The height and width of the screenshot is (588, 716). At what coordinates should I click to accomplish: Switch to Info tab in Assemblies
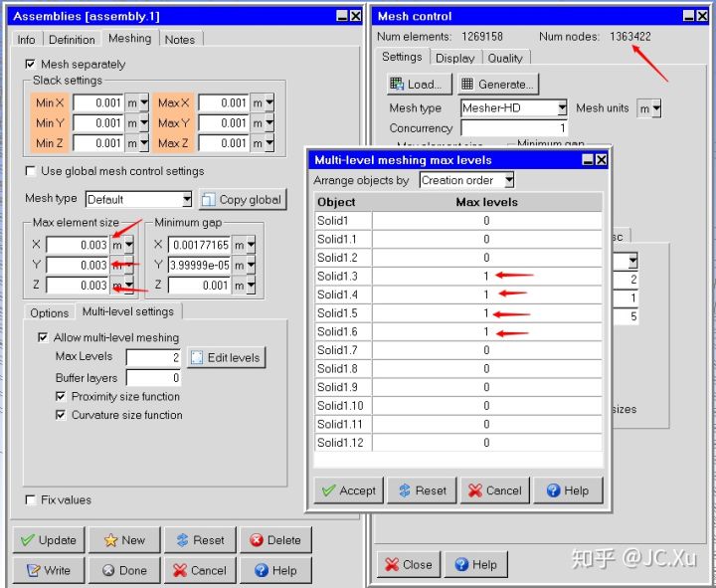tap(26, 40)
